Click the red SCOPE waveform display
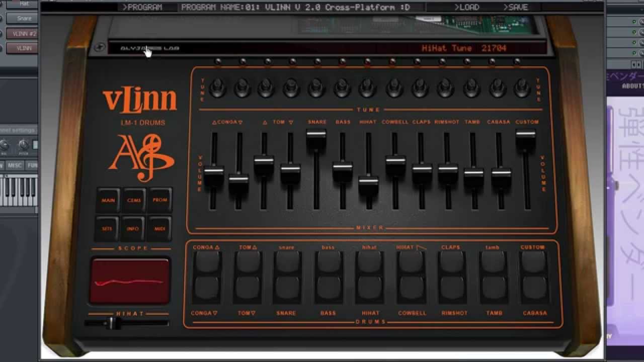Viewport: 644px width, 362px height. click(x=130, y=281)
